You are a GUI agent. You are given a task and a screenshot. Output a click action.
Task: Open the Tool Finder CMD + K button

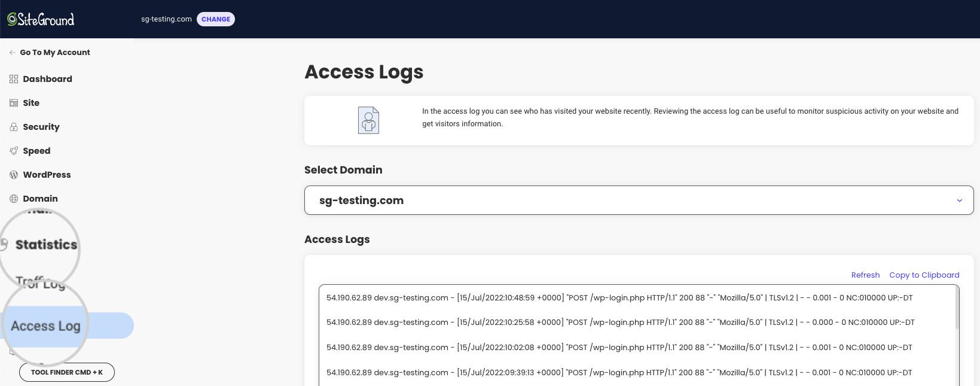pyautogui.click(x=67, y=372)
